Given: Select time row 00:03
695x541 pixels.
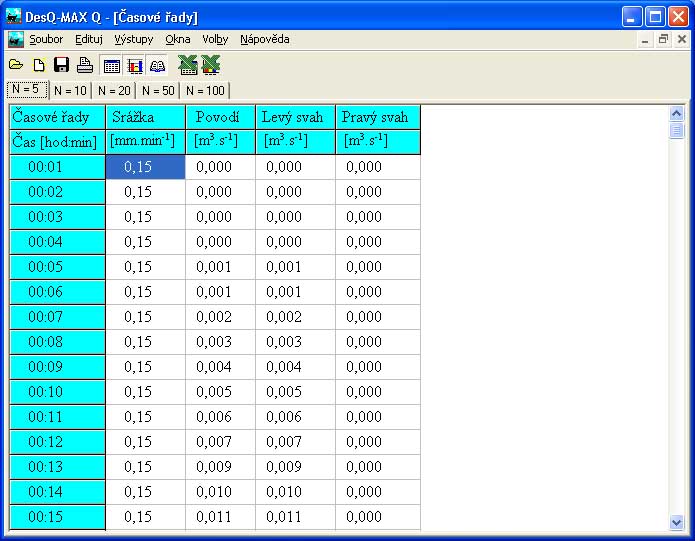Looking at the screenshot, I should coord(57,217).
